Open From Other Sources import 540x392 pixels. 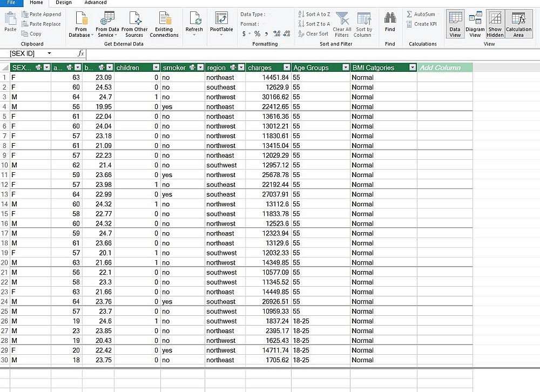point(134,24)
